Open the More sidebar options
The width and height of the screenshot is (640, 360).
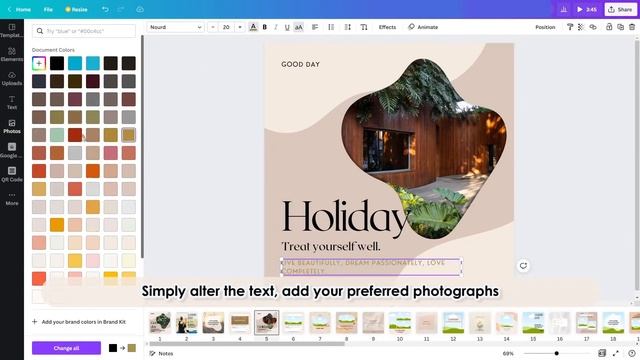coord(12,198)
